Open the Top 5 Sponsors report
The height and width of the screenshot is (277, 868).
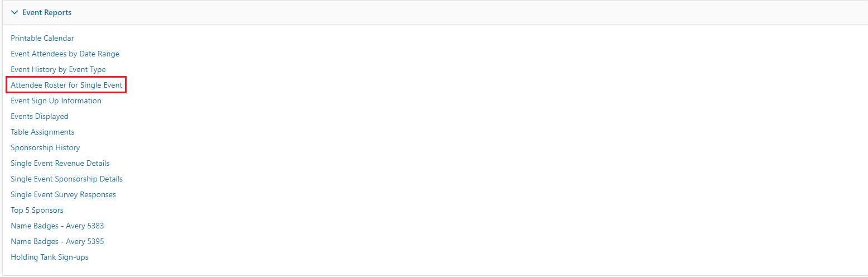37,210
